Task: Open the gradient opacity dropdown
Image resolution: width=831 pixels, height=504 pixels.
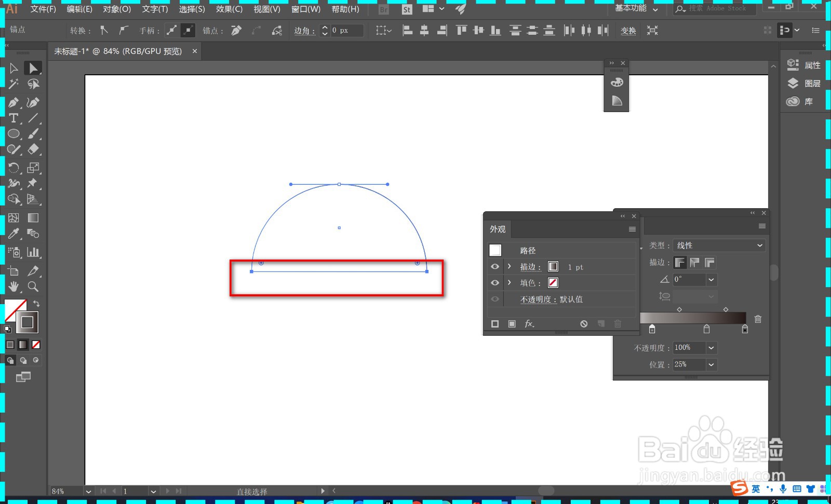Action: [x=711, y=348]
